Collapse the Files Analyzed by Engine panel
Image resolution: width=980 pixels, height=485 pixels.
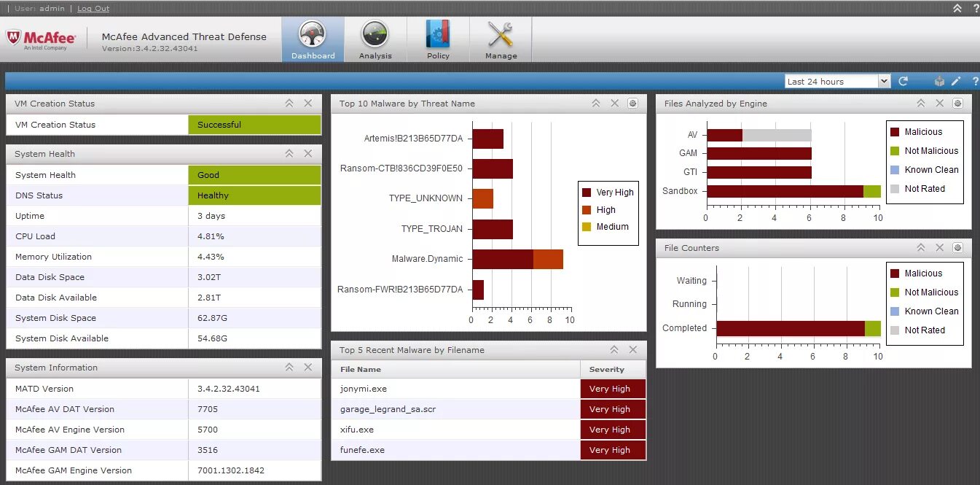(x=920, y=104)
